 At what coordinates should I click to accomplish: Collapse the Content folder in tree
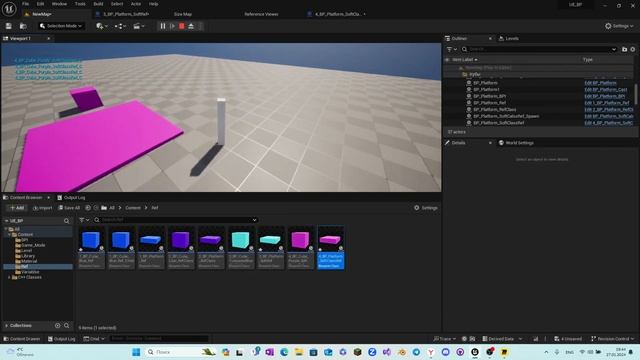(x=9, y=235)
